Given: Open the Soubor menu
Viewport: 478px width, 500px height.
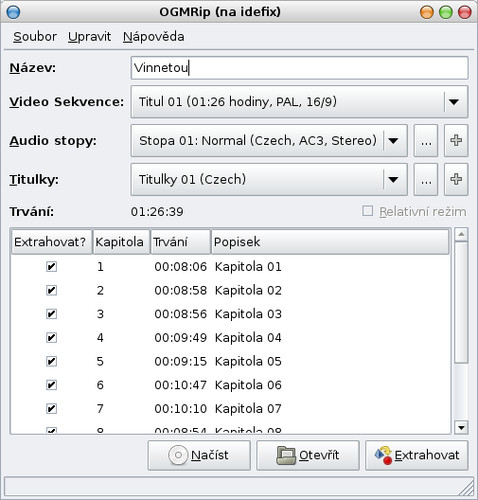Looking at the screenshot, I should click(x=35, y=37).
